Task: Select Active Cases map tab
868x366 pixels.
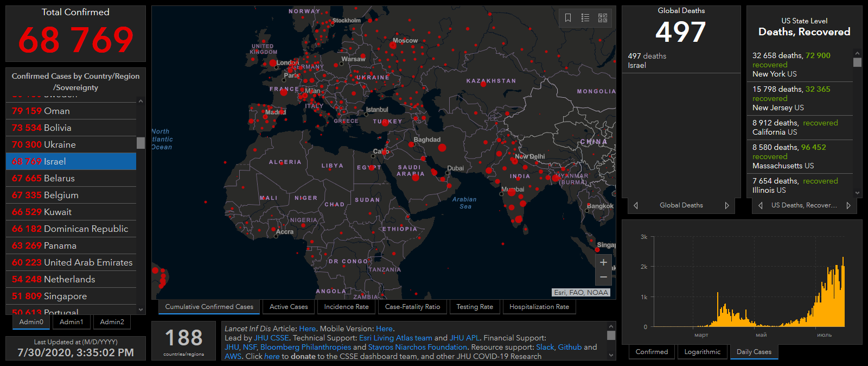Action: coord(289,307)
